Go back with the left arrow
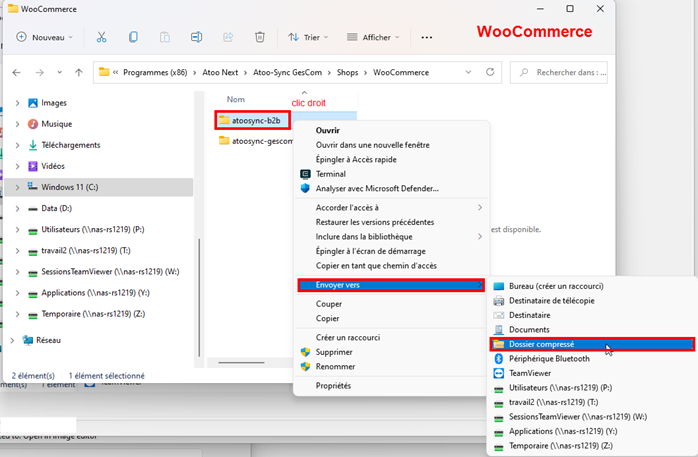 point(16,72)
